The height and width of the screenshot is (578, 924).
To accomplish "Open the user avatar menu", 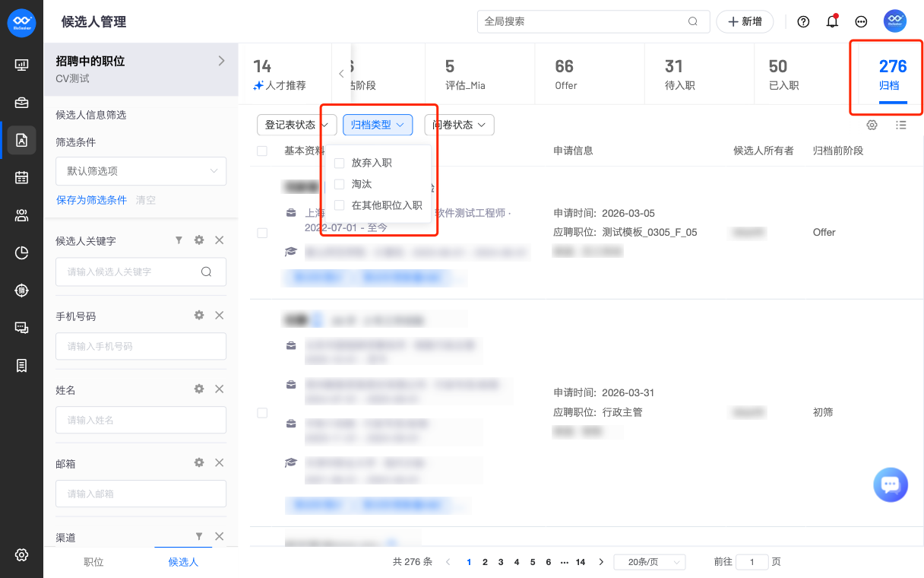I will click(x=895, y=21).
